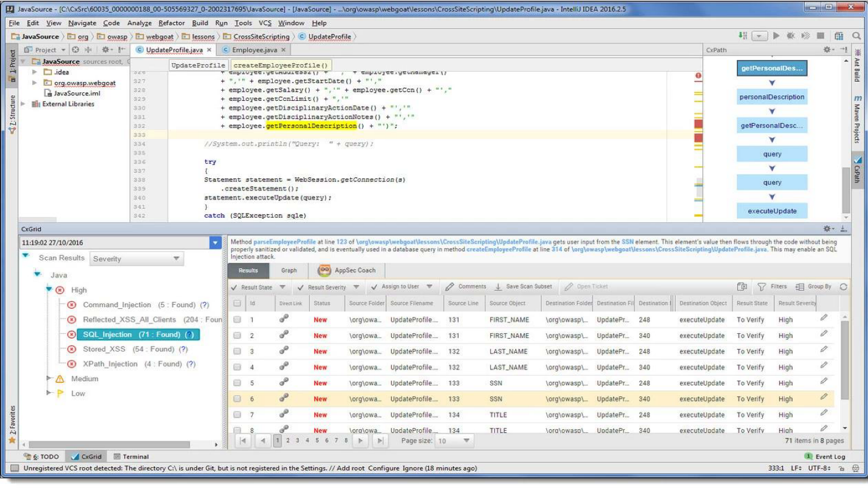Image resolution: width=868 pixels, height=488 pixels.
Task: Hide the CxPath panel with the arrow icon
Action: (x=843, y=50)
